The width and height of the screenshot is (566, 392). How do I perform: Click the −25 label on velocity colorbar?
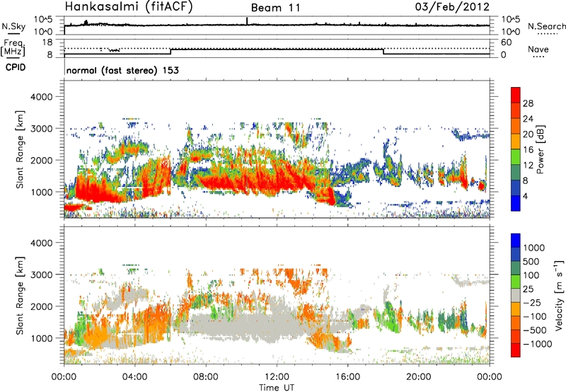pyautogui.click(x=533, y=302)
